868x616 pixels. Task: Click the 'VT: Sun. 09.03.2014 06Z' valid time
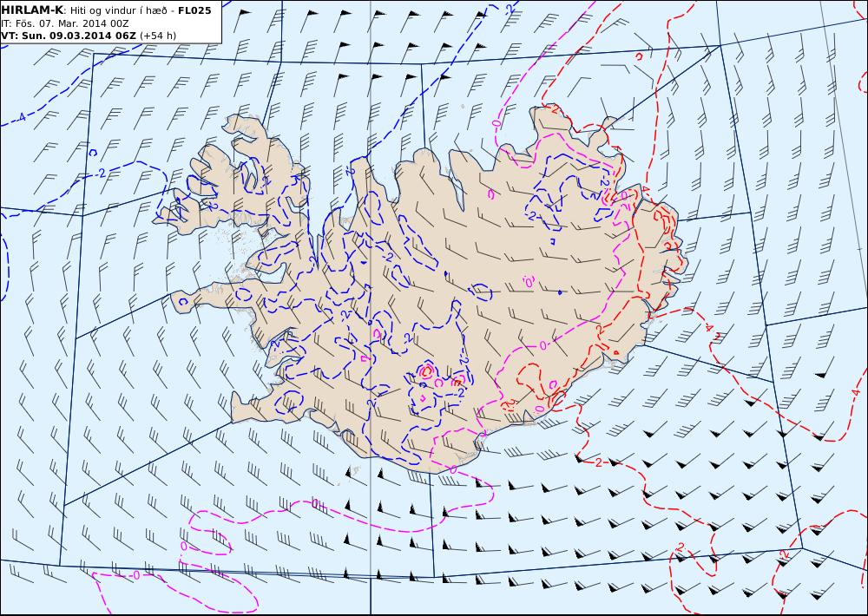click(68, 36)
